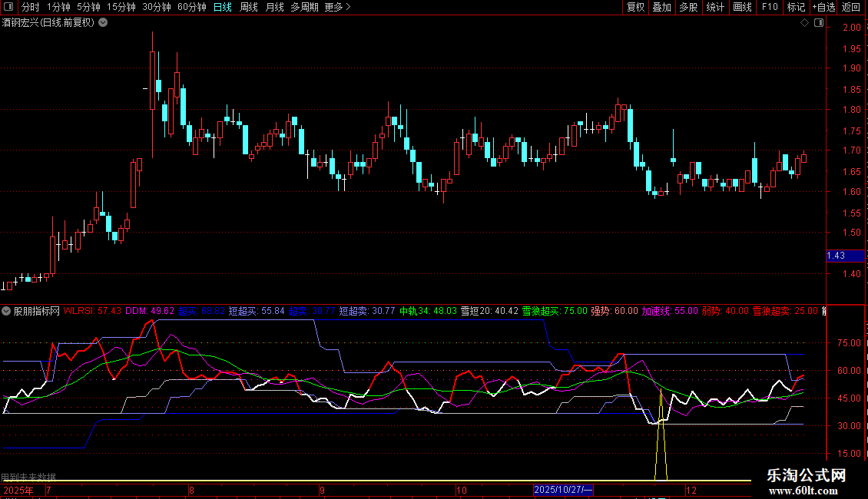Image resolution: width=868 pixels, height=499 pixels.
Task: Open the 标记 marker tool
Action: [796, 8]
